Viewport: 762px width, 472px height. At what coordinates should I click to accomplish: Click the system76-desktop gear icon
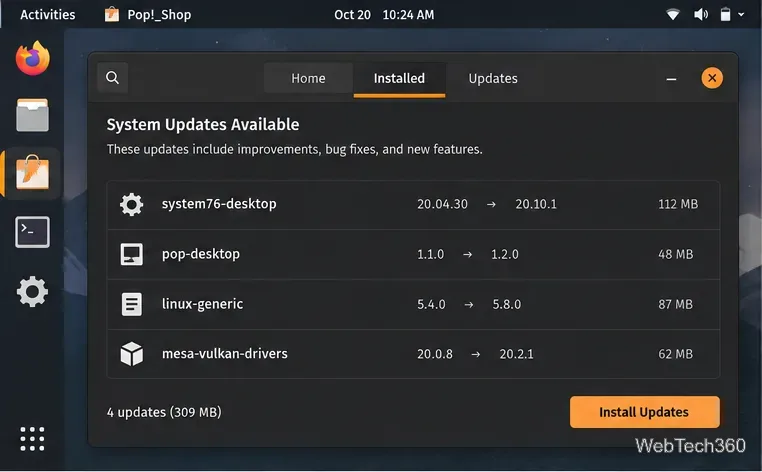point(132,205)
